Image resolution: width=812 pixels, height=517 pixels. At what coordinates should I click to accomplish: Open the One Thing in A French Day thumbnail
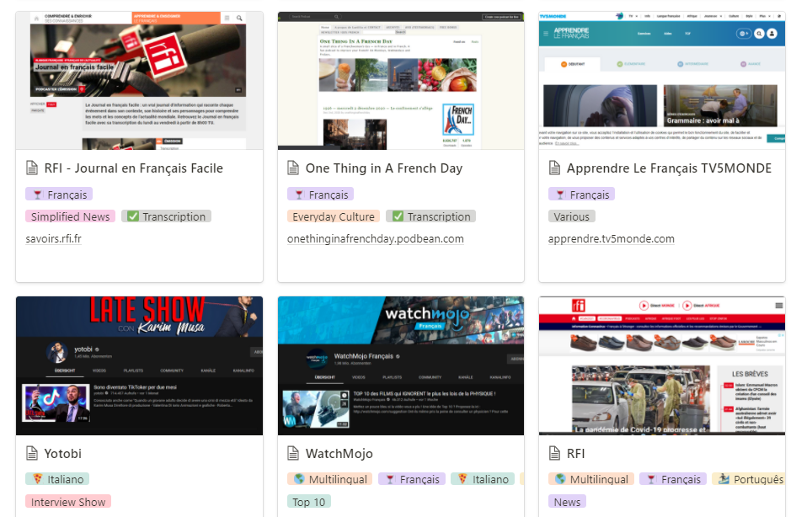coord(401,80)
